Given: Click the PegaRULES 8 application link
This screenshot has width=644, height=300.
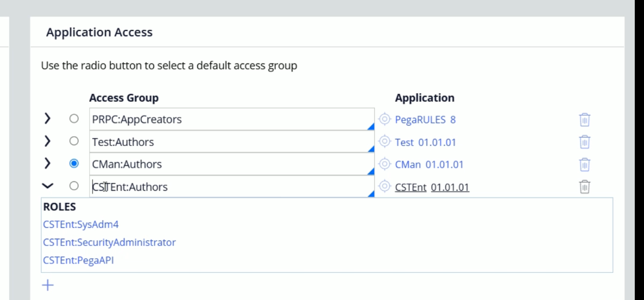Looking at the screenshot, I should click(x=425, y=120).
